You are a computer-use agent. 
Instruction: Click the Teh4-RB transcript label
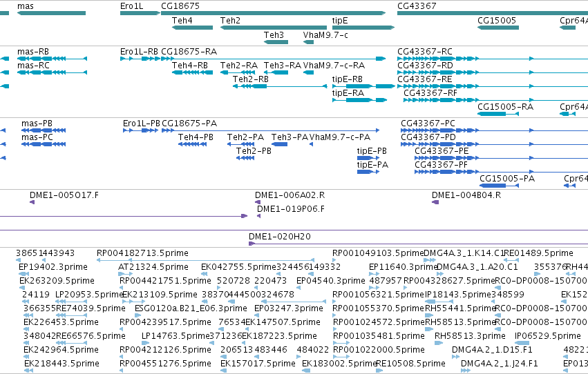click(x=190, y=66)
